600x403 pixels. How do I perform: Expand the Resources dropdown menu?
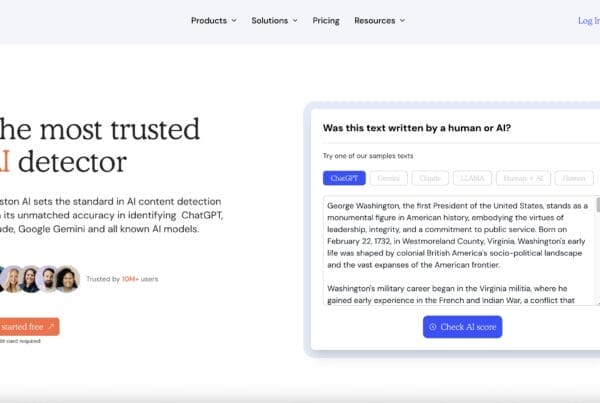click(379, 20)
